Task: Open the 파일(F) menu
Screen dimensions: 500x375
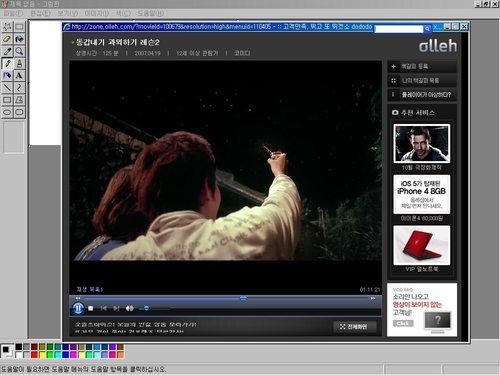Action: (13, 13)
